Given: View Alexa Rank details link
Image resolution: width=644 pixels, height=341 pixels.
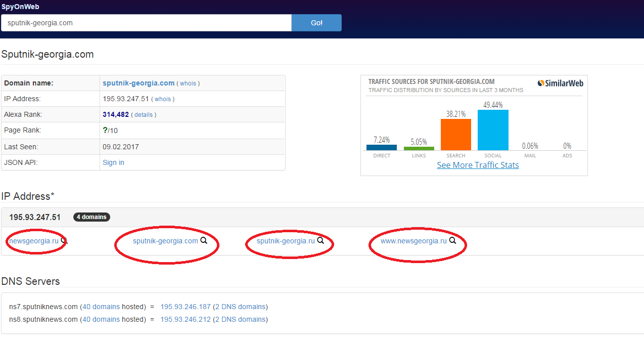Looking at the screenshot, I should [144, 115].
